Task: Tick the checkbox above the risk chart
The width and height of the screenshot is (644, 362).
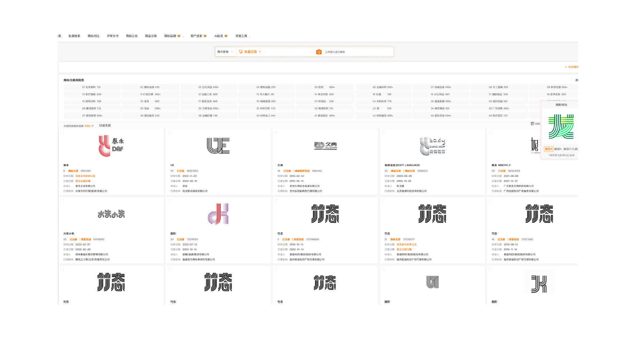Action: [572, 80]
